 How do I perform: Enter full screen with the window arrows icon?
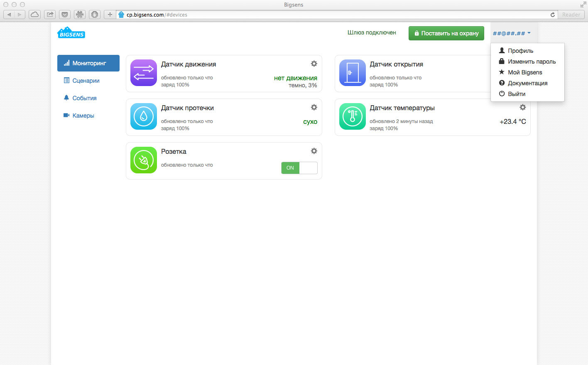583,5
